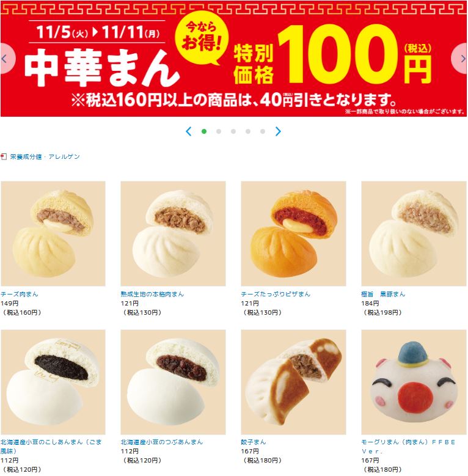Select the first green carousel dot
This screenshot has width=468, height=476.
(204, 131)
